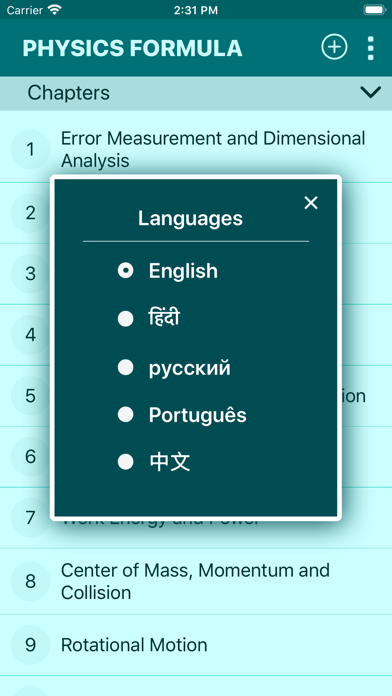Tap the circled plus icon in header

(x=334, y=47)
